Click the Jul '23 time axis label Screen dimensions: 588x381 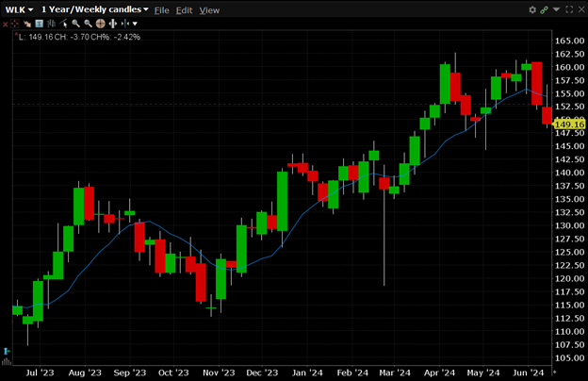click(x=40, y=373)
